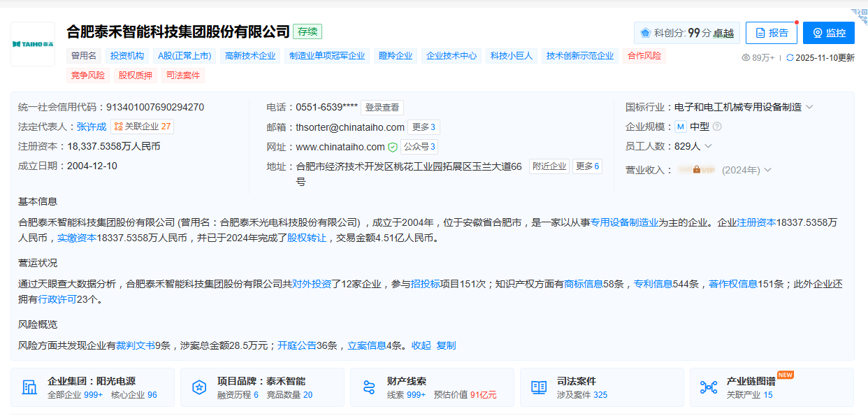This screenshot has width=868, height=416.
Task: Click the VIP lock icon for revenue
Action: tap(696, 170)
